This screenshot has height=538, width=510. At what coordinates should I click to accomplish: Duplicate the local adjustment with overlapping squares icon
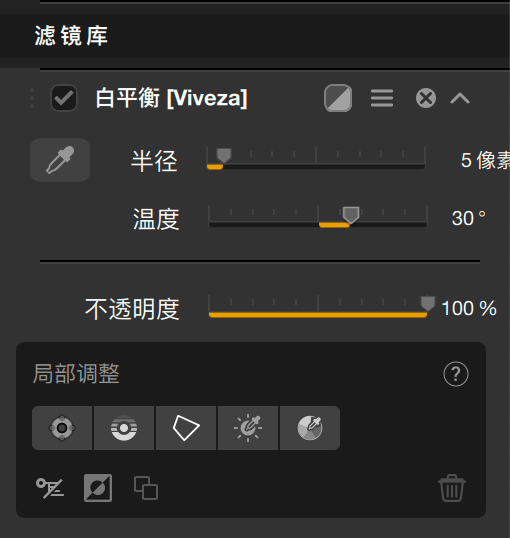146,488
